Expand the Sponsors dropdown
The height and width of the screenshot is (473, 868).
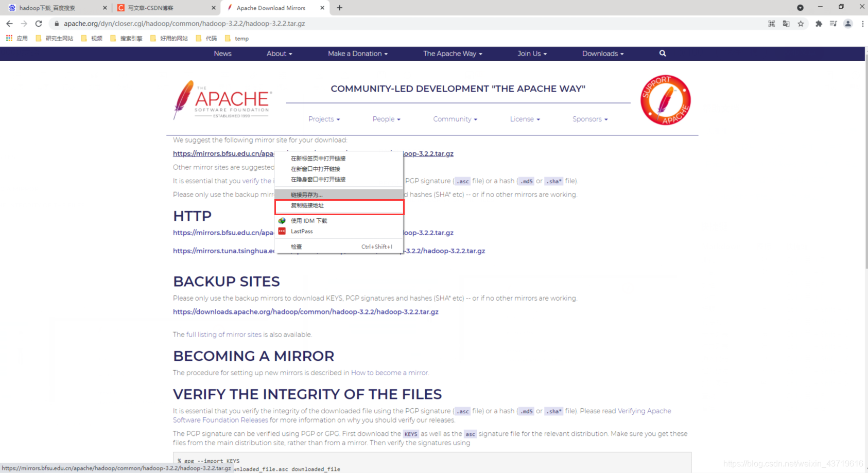pos(590,119)
